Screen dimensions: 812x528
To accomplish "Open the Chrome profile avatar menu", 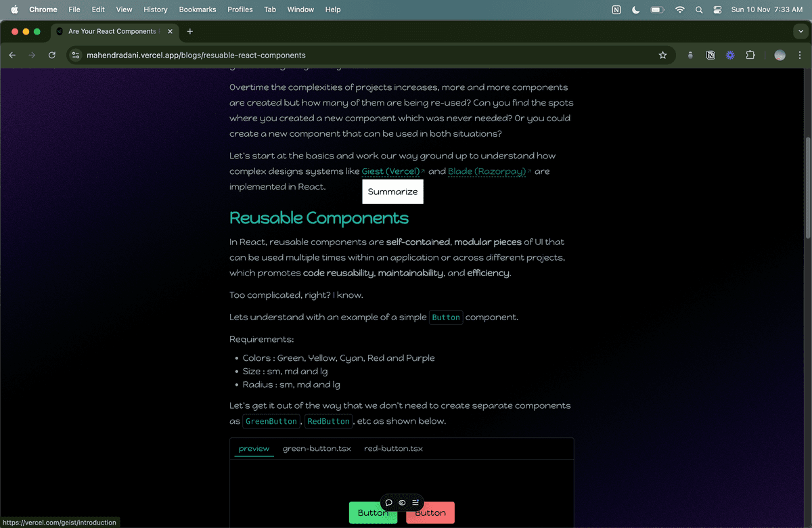I will click(780, 56).
